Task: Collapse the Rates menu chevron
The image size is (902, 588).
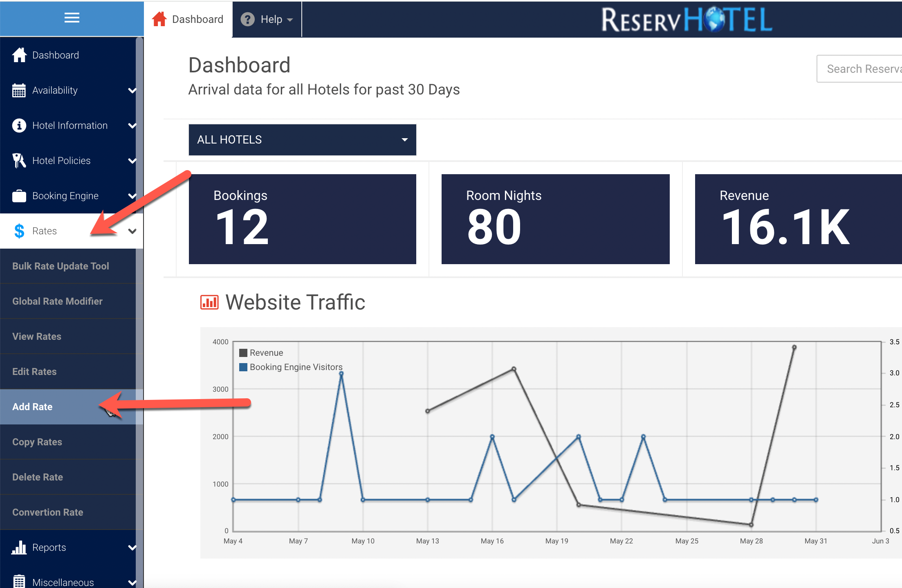Action: click(x=132, y=231)
